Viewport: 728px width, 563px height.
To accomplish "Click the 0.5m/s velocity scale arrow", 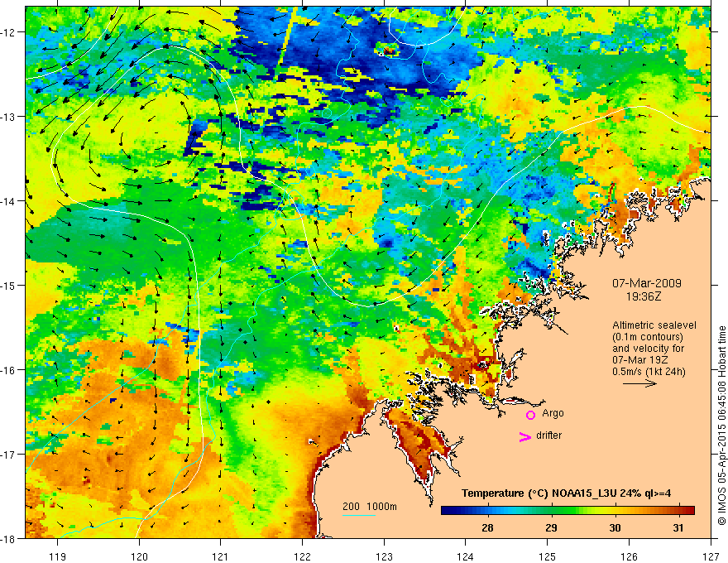I will point(639,383).
